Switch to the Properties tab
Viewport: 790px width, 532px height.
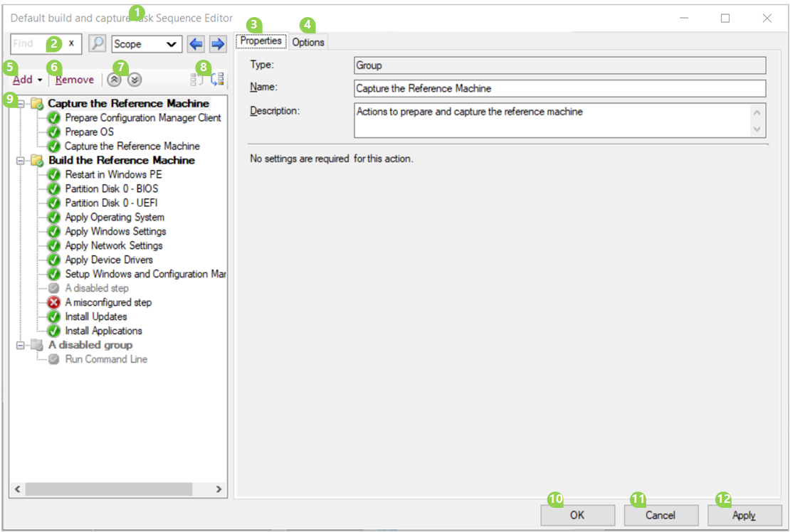(x=260, y=41)
